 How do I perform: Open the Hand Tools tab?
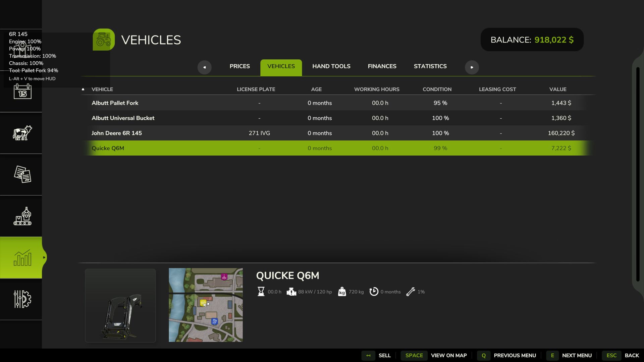click(331, 66)
